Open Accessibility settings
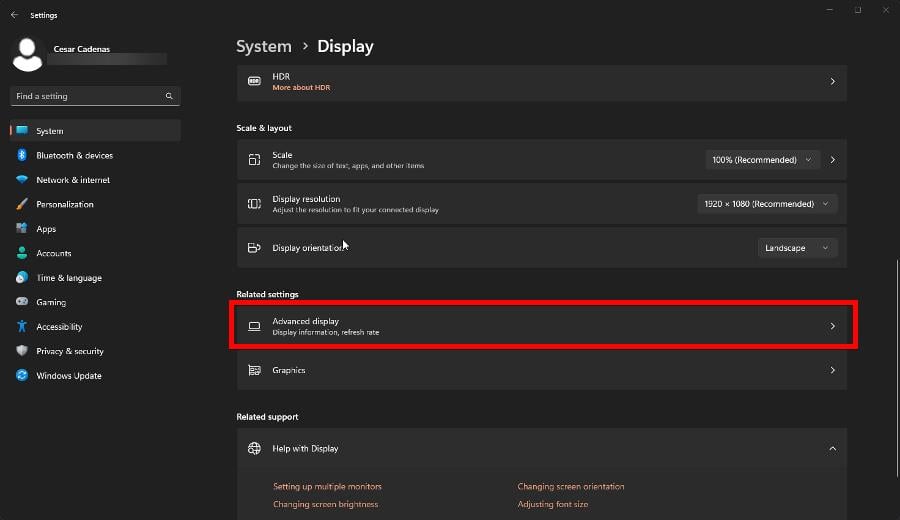The height and width of the screenshot is (520, 900). [95, 327]
